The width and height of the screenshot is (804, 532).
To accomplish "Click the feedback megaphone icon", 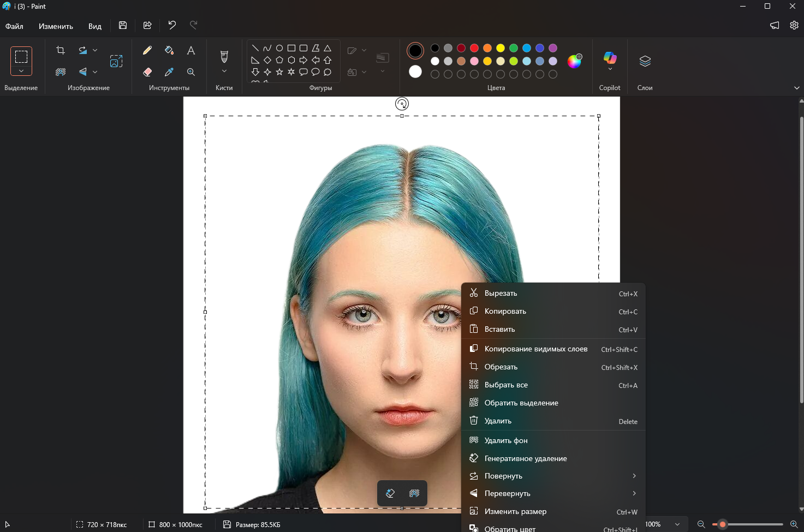I will 775,25.
